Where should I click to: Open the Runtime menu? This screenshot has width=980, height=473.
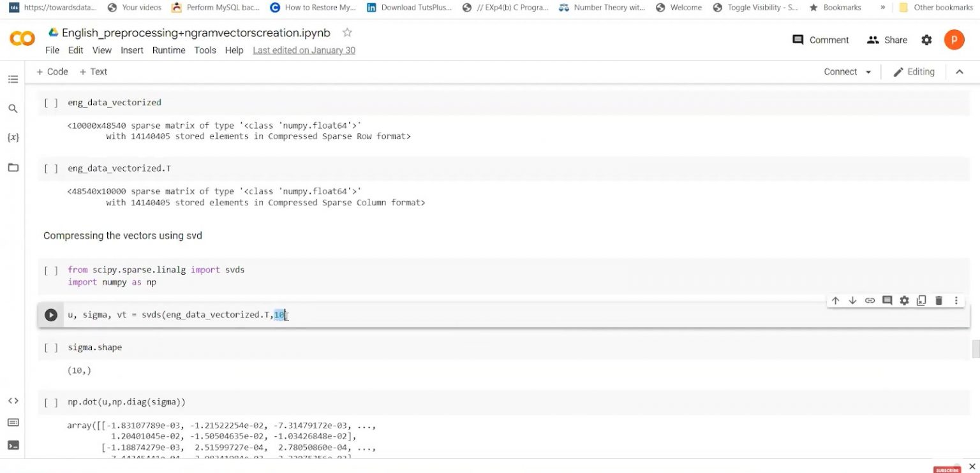168,50
